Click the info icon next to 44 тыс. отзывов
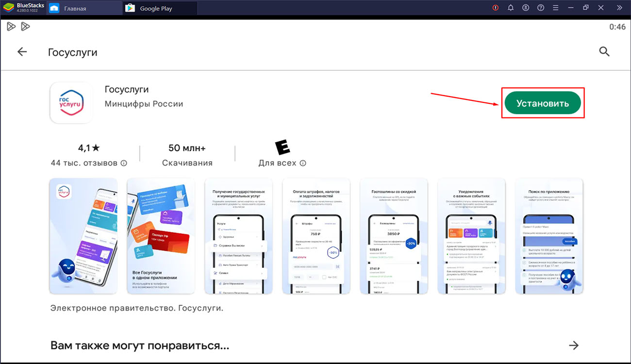The height and width of the screenshot is (364, 631). [x=124, y=163]
